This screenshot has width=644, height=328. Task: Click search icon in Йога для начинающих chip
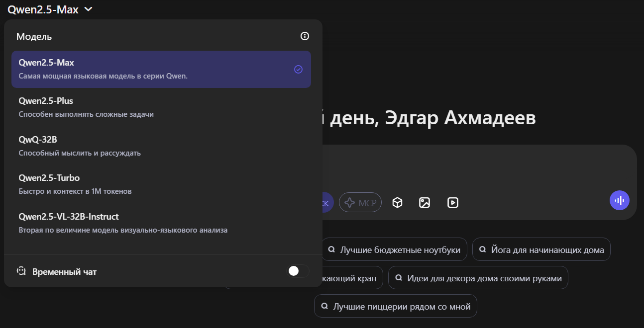coord(482,249)
